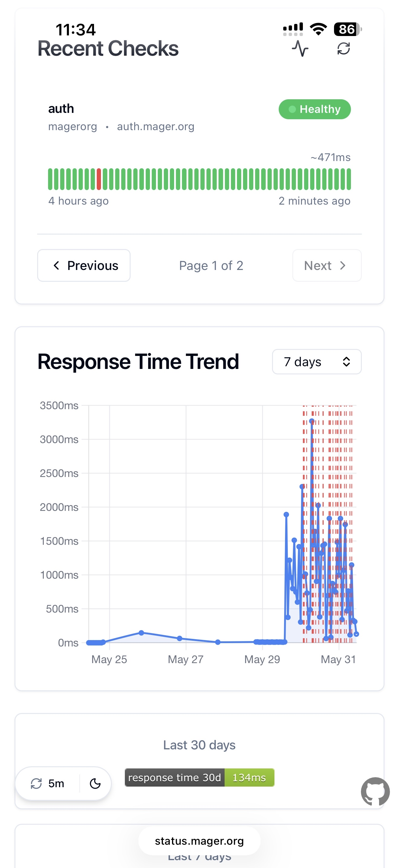Click the auth service name
The width and height of the screenshot is (399, 868).
point(61,108)
